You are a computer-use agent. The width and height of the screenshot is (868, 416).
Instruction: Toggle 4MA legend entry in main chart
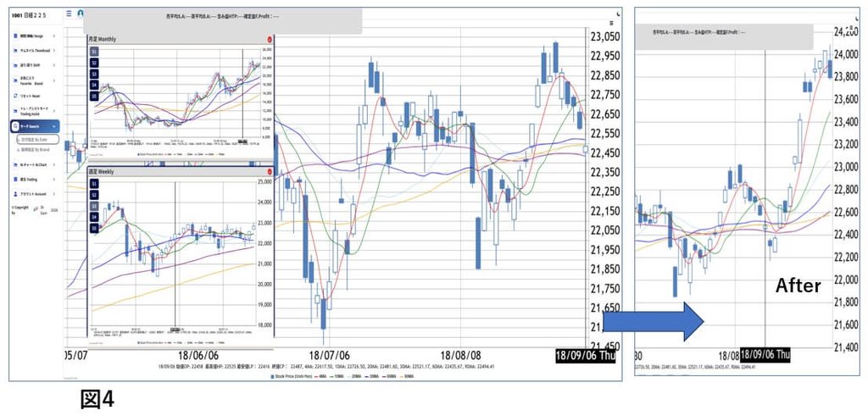coord(321,377)
